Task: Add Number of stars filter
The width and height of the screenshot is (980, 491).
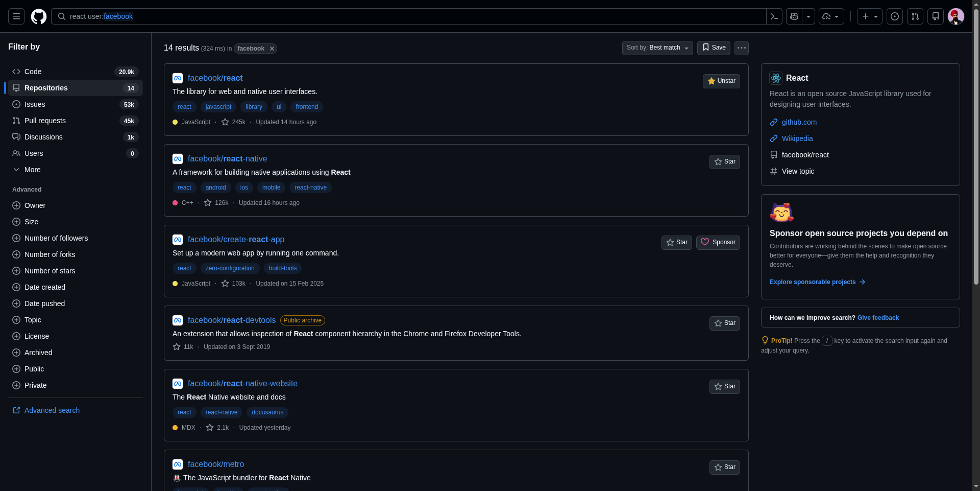Action: (76, 271)
